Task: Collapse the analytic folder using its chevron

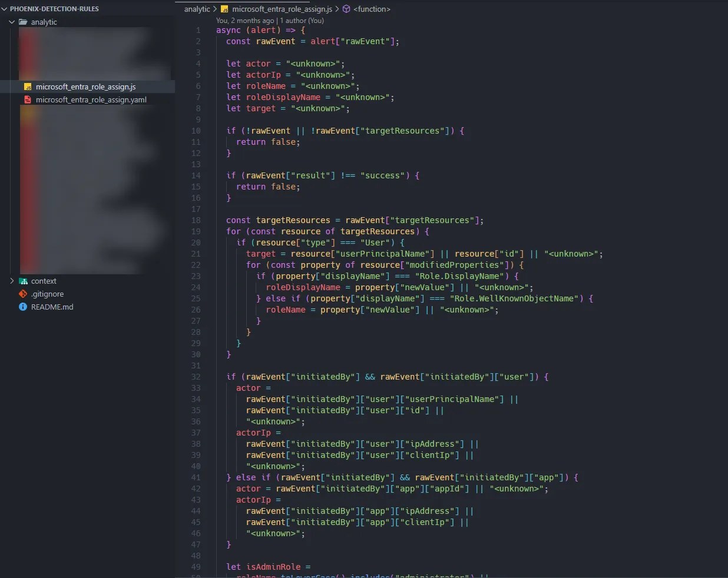Action: (12, 22)
